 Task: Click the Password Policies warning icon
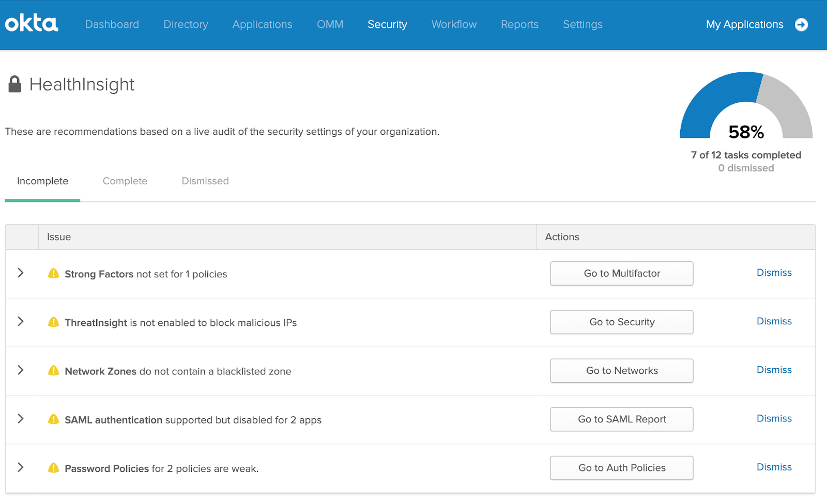click(x=53, y=468)
